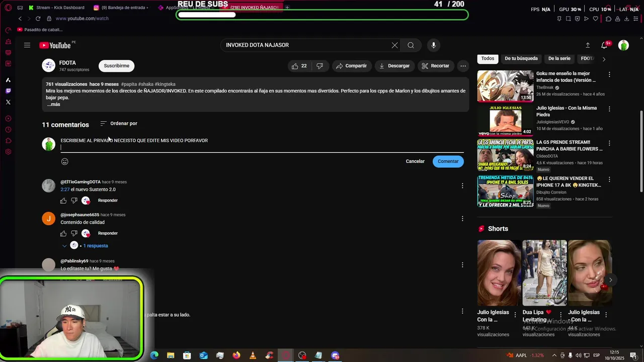Like the josephsaune6635 comment
This screenshot has height=362, width=644.
point(63,233)
